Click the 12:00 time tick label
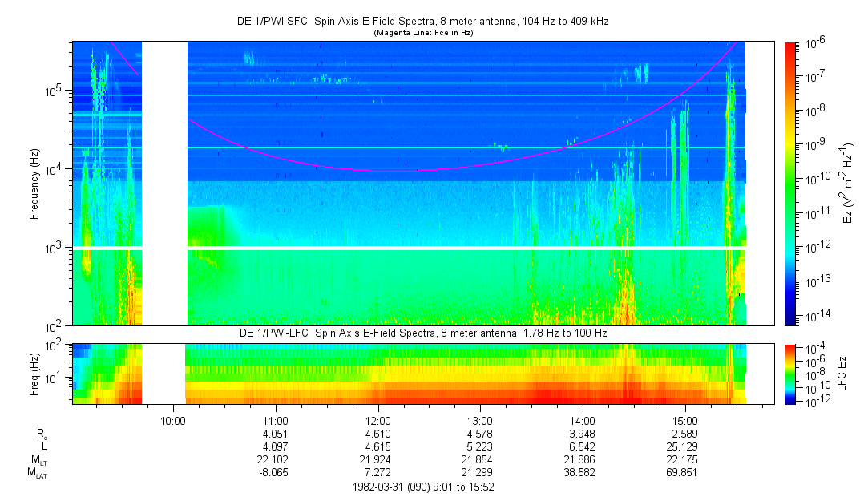The width and height of the screenshot is (868, 497). pos(378,420)
